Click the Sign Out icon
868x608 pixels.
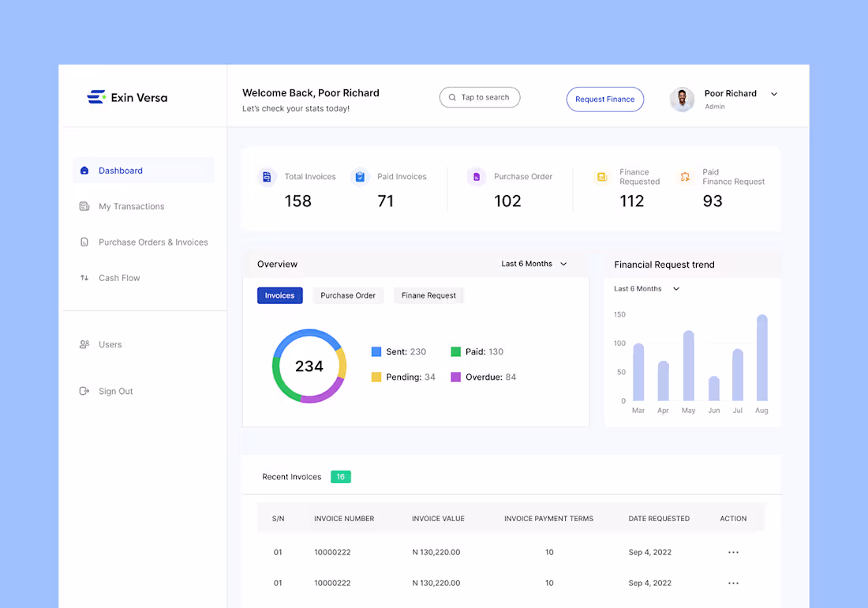click(85, 391)
